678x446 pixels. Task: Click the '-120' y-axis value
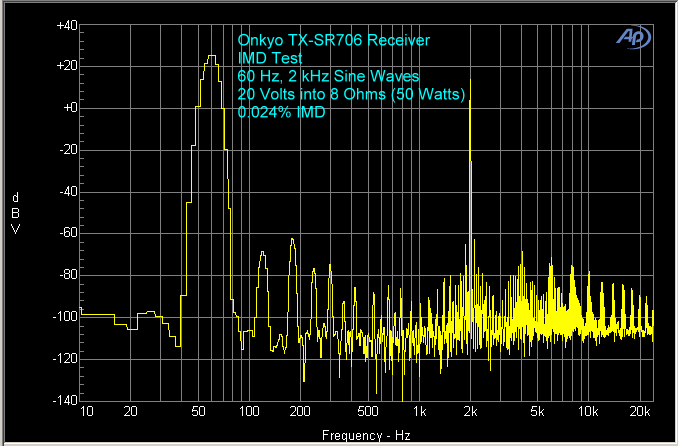tap(65, 358)
